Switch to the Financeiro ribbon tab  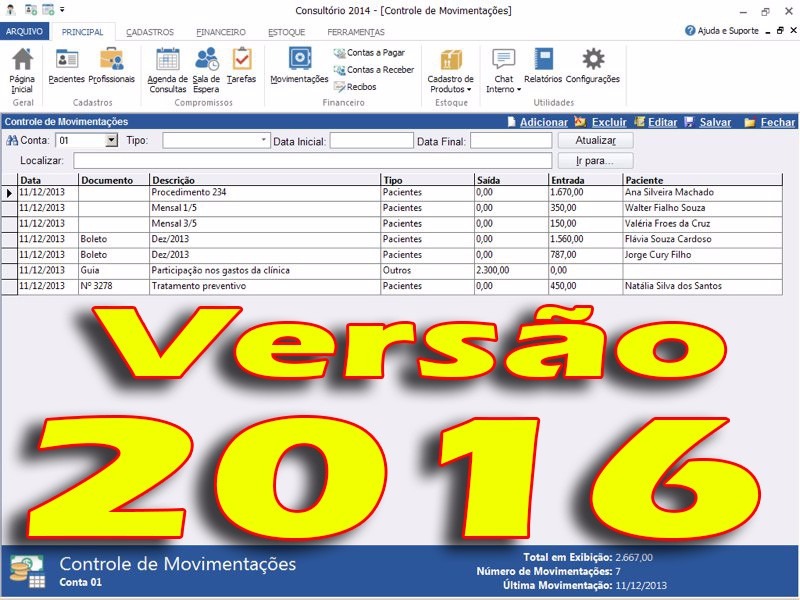[x=221, y=32]
